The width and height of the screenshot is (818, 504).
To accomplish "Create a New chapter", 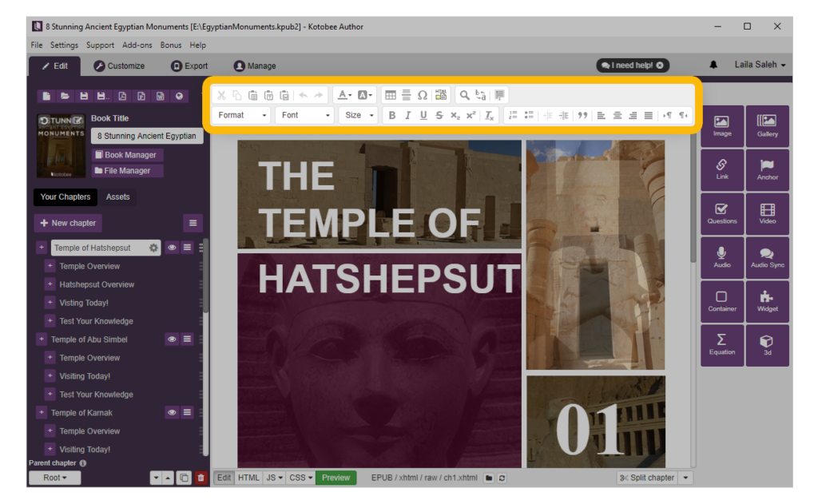I will 68,222.
